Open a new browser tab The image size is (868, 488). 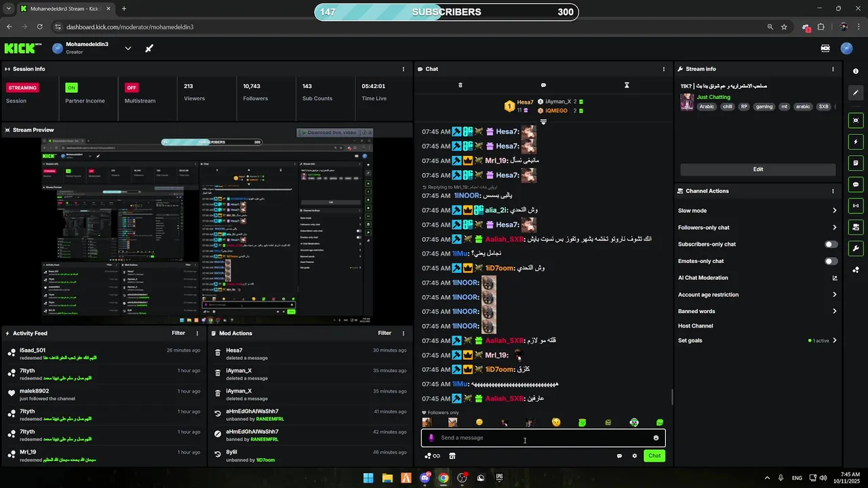[x=123, y=9]
